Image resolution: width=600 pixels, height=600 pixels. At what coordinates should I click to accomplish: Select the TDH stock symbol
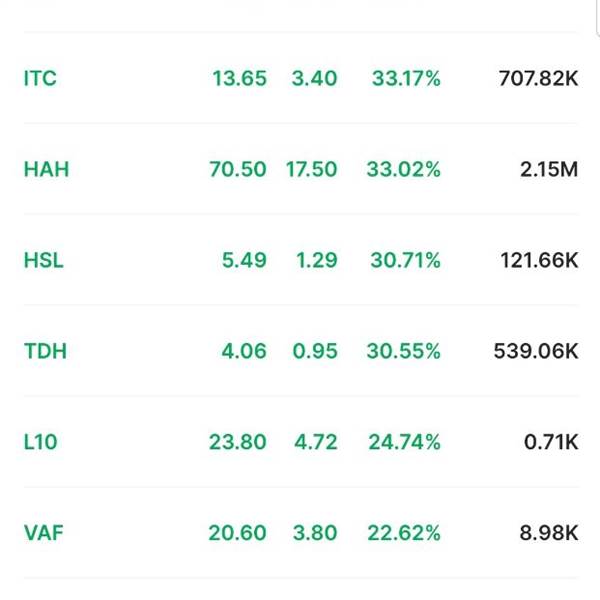(x=45, y=351)
